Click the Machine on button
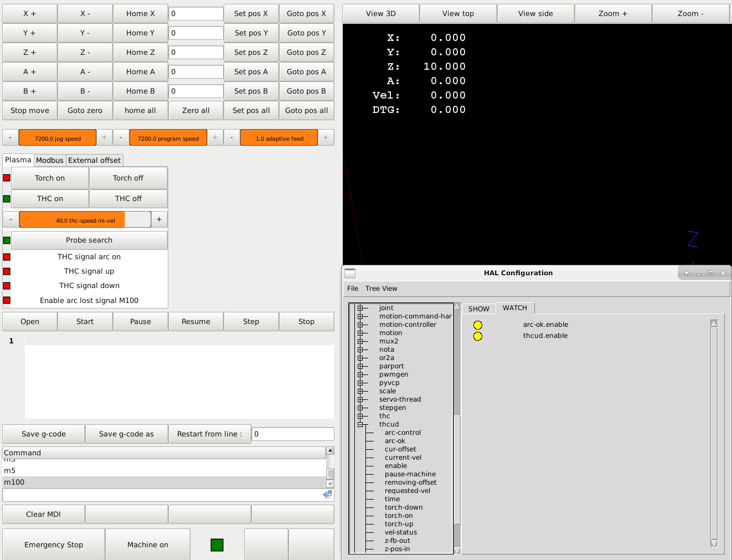732x560 pixels. pyautogui.click(x=148, y=544)
